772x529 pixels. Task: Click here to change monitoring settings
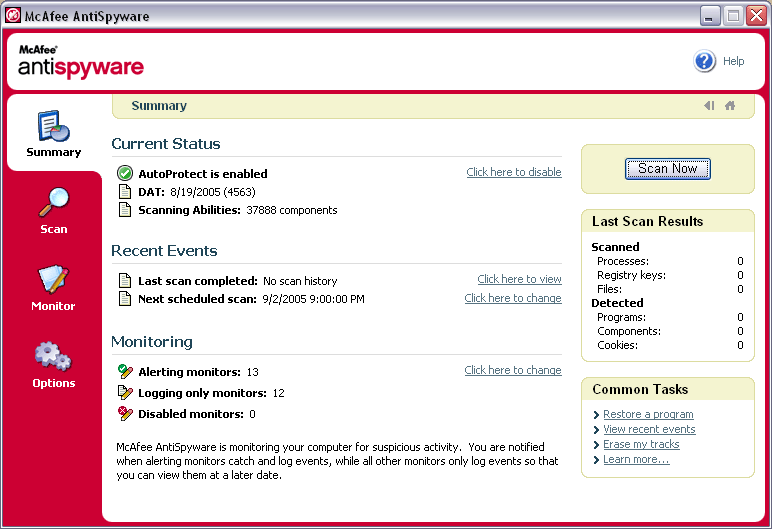513,370
